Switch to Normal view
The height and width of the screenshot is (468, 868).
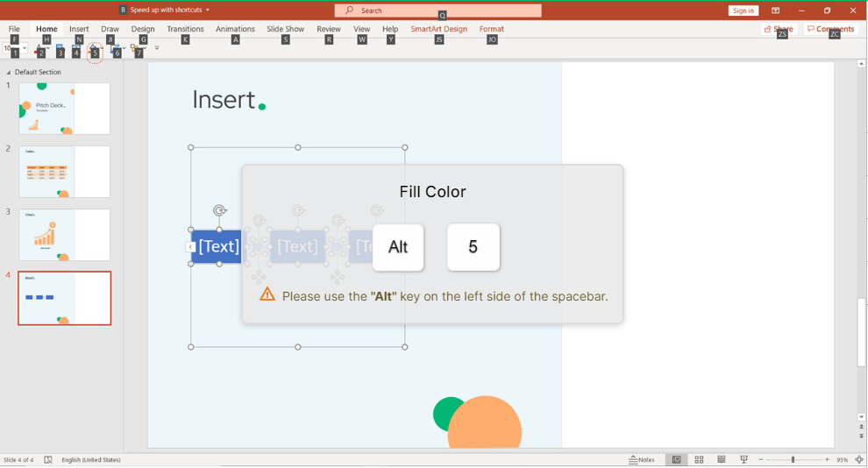pos(677,460)
